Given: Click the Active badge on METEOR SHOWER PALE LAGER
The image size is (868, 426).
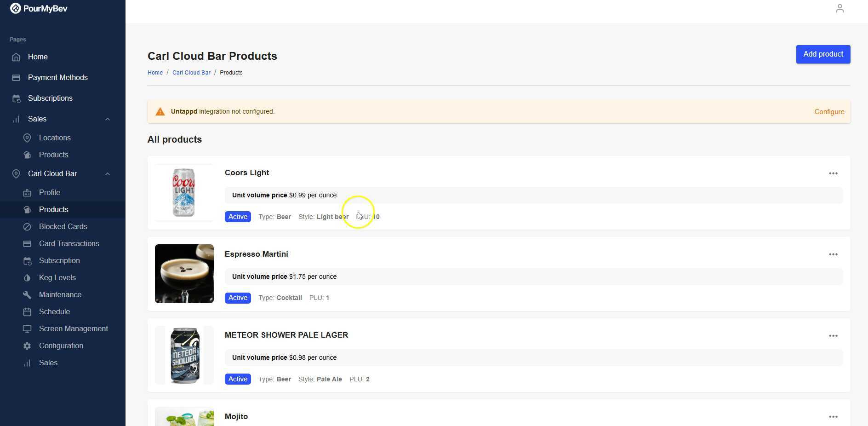Looking at the screenshot, I should pos(238,379).
